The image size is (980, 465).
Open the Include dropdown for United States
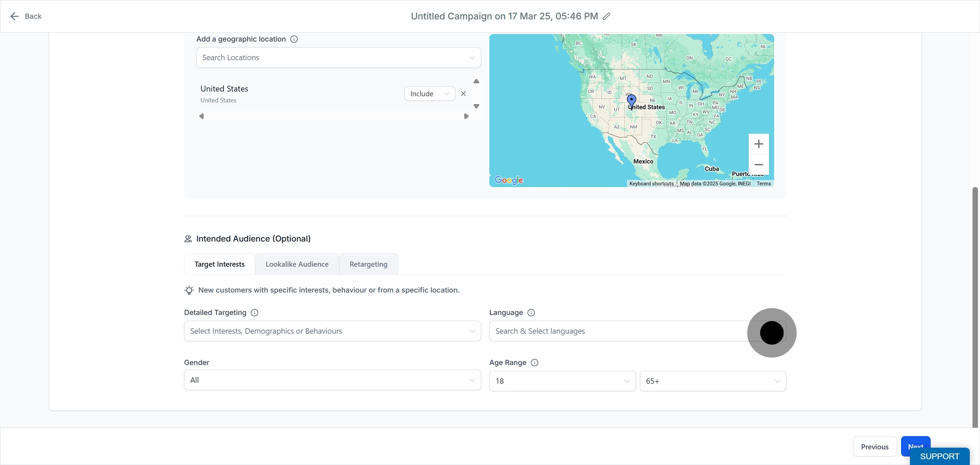tap(429, 94)
